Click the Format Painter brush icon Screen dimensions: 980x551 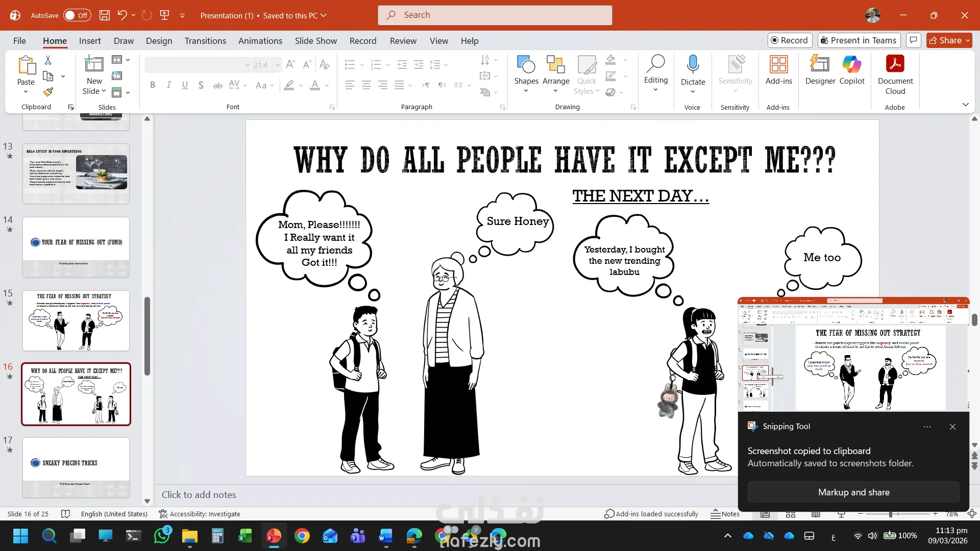(48, 92)
